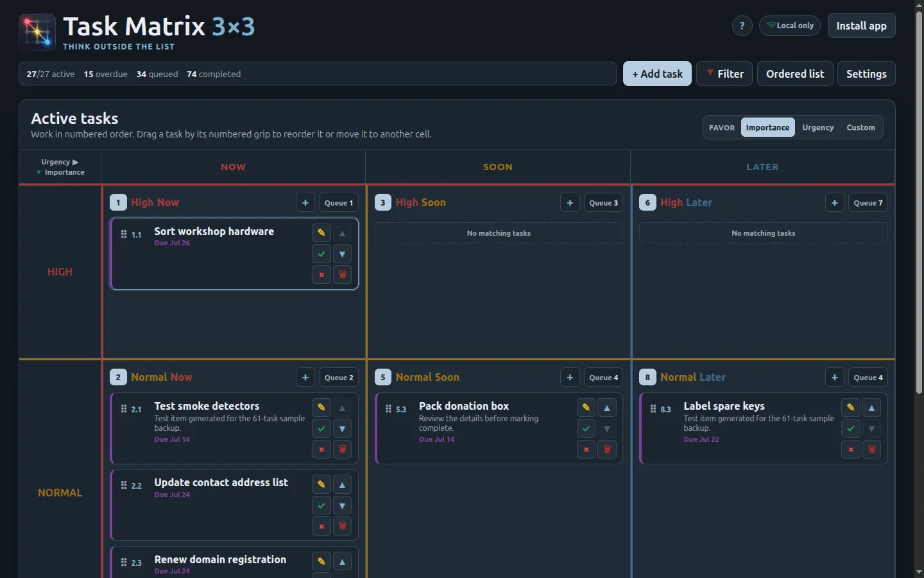The height and width of the screenshot is (578, 924).
Task: Add a task to Normal Now cell
Action: pos(305,378)
